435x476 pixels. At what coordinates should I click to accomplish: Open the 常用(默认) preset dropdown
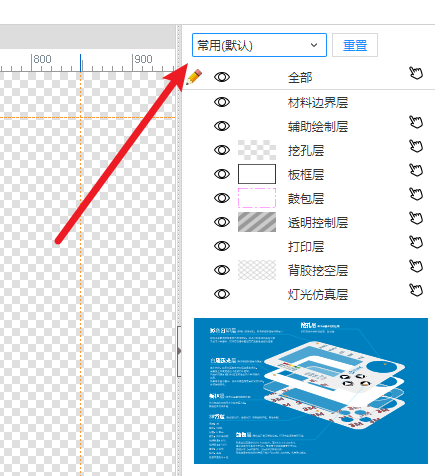[x=259, y=45]
